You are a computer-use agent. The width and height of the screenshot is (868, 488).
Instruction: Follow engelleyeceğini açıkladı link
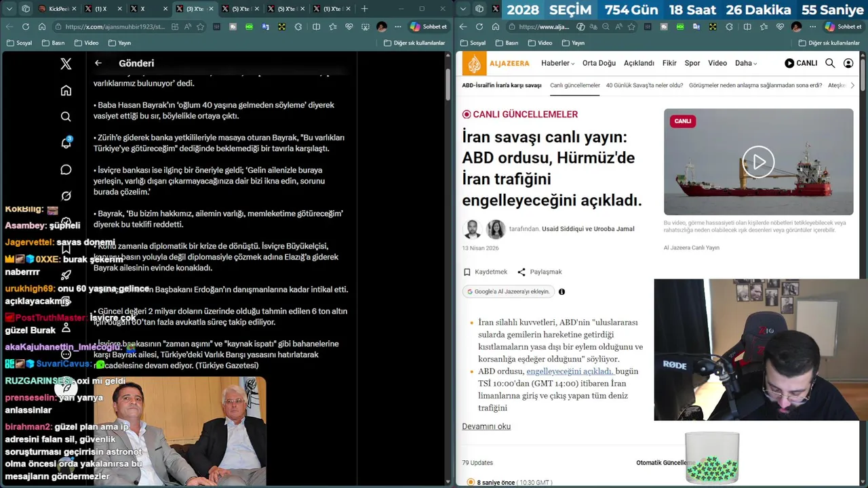coord(570,371)
